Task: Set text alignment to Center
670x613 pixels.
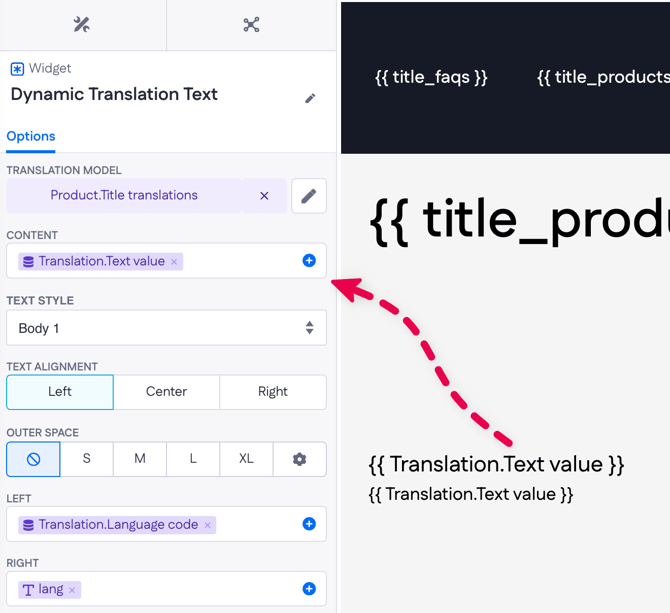Action: point(166,392)
